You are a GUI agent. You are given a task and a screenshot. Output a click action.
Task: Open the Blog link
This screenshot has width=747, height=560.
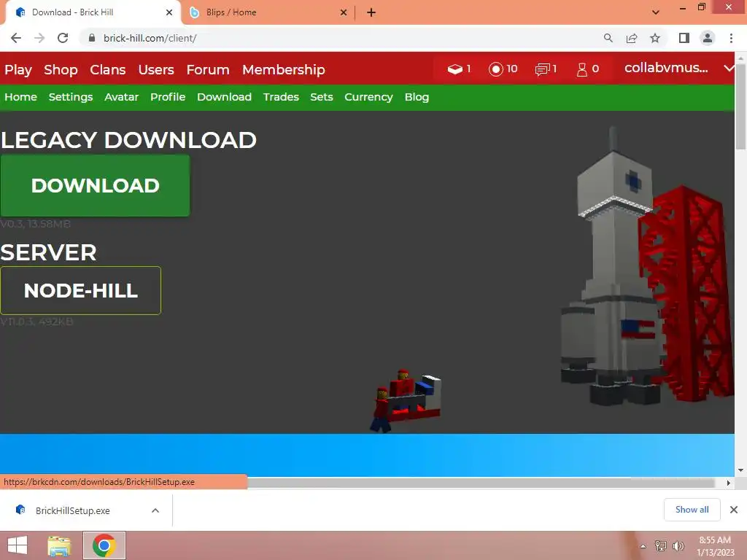[417, 97]
